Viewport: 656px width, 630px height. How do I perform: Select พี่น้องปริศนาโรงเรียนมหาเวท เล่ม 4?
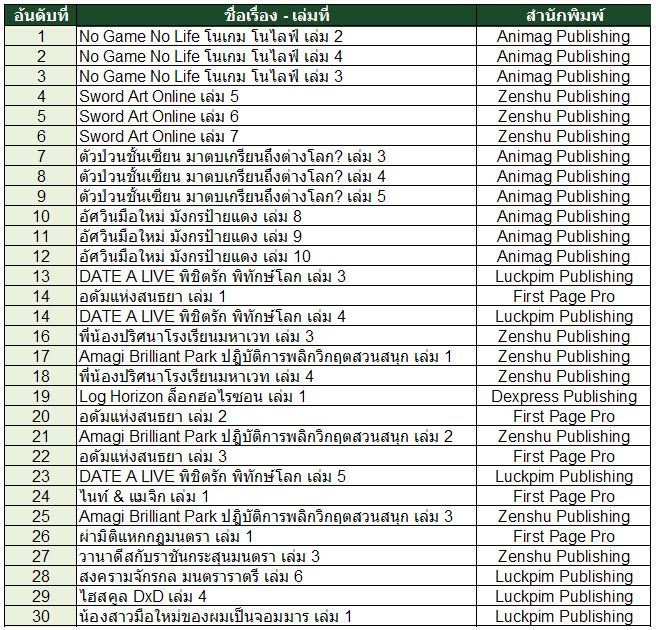tap(277, 376)
